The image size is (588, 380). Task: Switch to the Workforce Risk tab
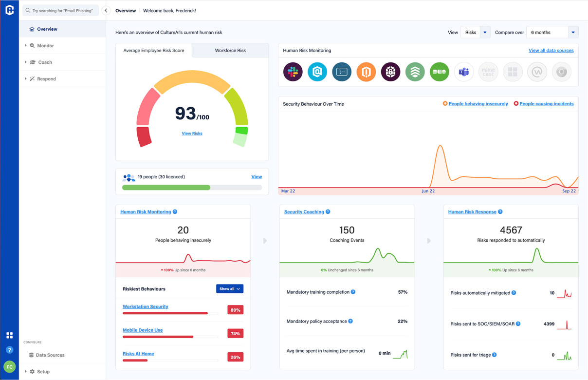pos(230,50)
